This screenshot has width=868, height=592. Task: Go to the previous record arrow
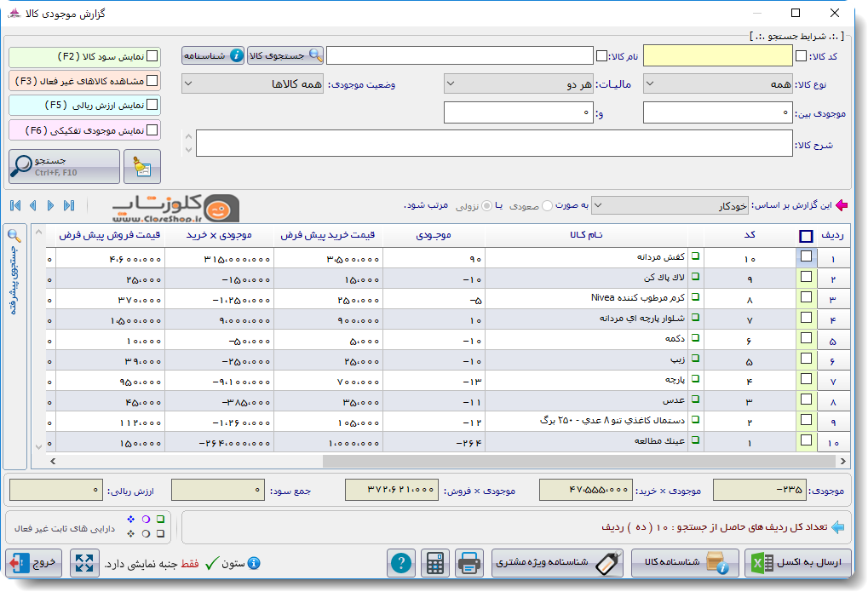[x=33, y=205]
